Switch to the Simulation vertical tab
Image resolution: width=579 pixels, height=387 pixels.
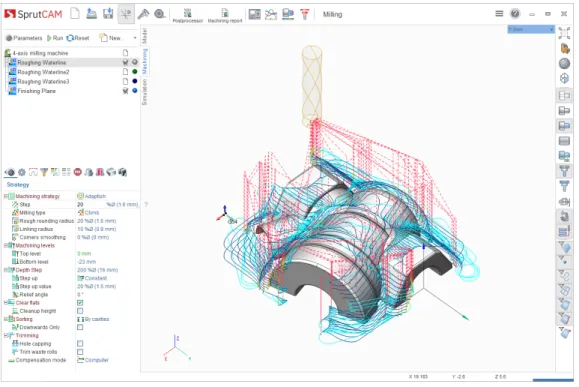(x=144, y=92)
